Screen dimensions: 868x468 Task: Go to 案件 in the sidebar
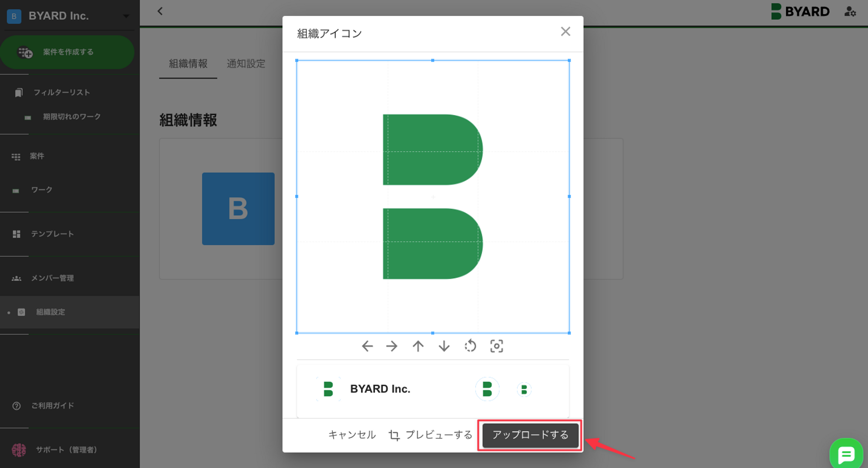(x=37, y=156)
